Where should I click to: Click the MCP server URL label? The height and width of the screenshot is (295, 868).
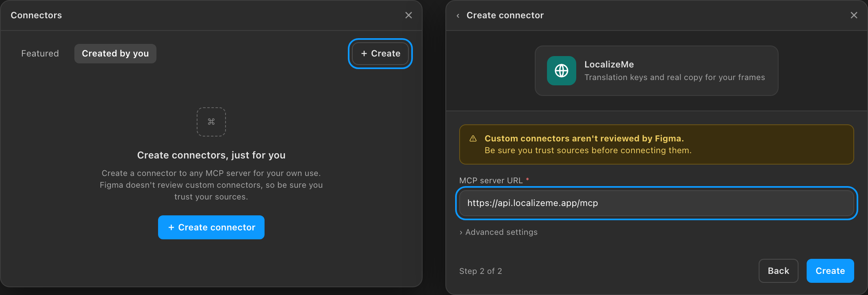click(x=491, y=180)
